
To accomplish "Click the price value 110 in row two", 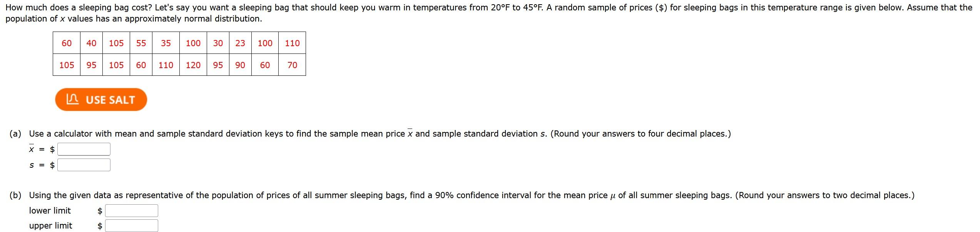I will pyautogui.click(x=166, y=65).
